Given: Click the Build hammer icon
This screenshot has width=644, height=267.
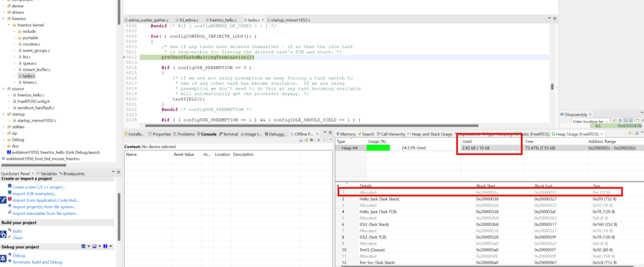Looking at the screenshot, I should coord(10,230).
